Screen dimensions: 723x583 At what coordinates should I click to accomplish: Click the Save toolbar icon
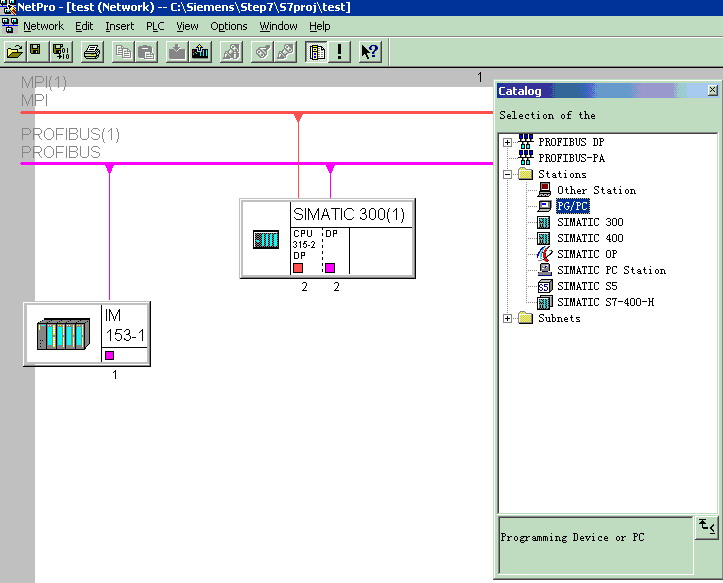point(35,51)
